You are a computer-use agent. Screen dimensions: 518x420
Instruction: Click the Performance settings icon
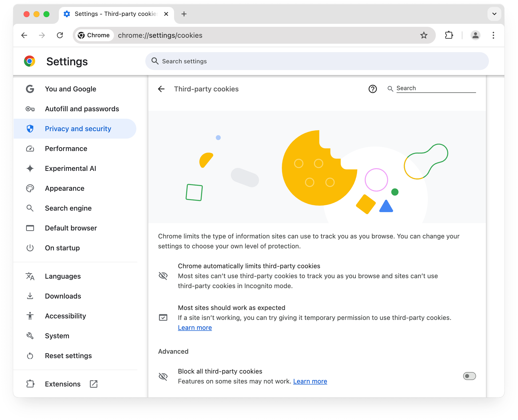[30, 149]
